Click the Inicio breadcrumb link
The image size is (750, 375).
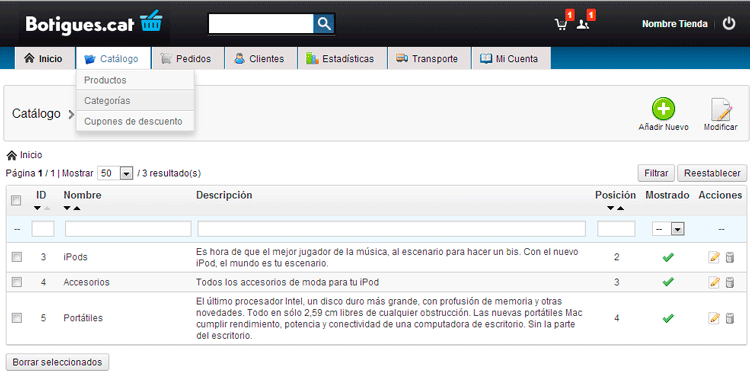[31, 155]
